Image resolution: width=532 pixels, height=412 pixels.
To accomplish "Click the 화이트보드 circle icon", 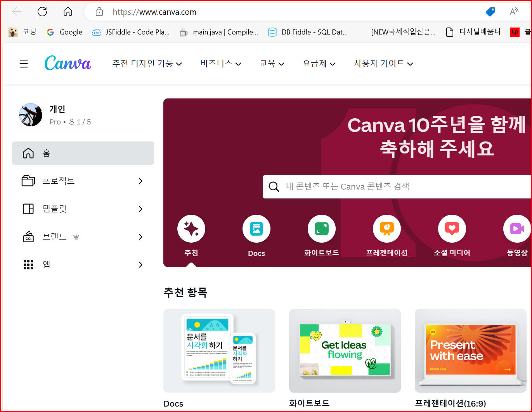I will pyautogui.click(x=322, y=229).
